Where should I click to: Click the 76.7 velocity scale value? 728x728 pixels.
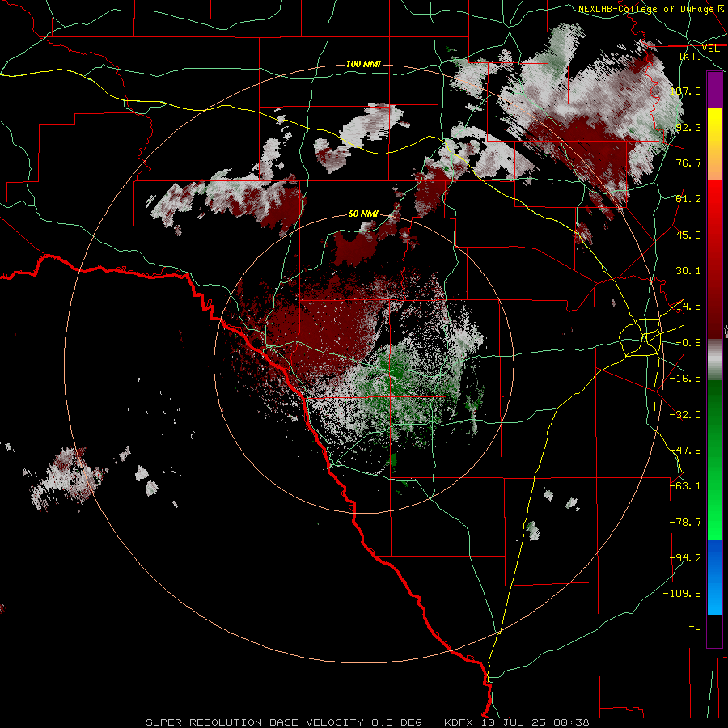click(x=688, y=163)
